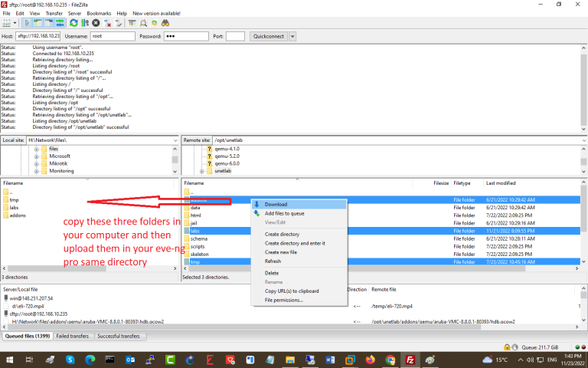
Task: Open the Quickconnect history dropdown arrow
Action: 292,36
